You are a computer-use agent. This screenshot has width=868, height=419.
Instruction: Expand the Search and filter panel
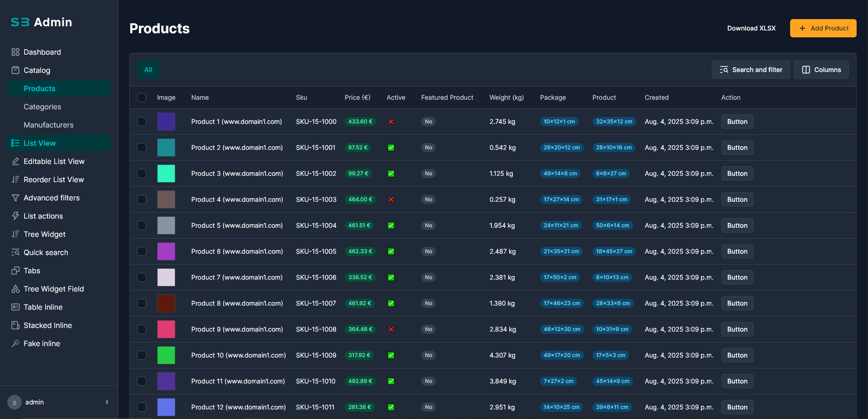click(751, 70)
